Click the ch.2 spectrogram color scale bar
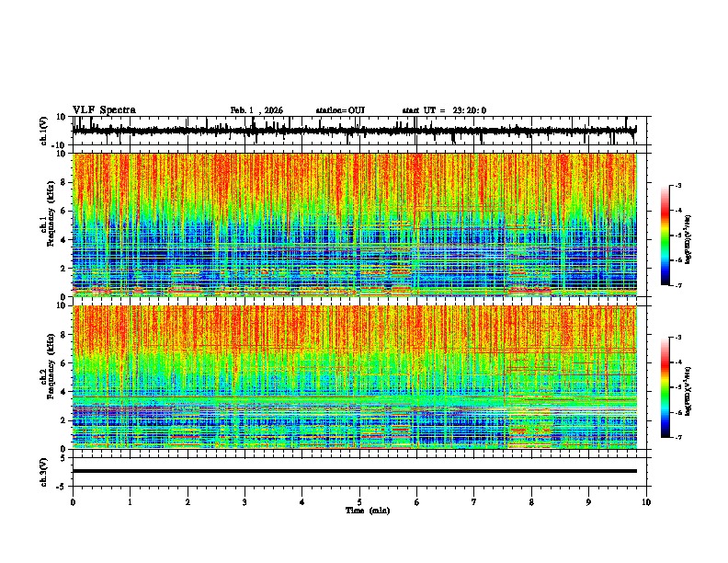The width and height of the screenshot is (728, 563). click(x=665, y=387)
